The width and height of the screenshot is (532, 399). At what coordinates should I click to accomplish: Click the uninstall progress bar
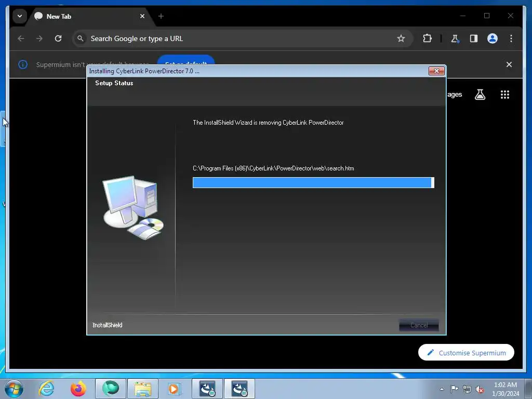[313, 182]
